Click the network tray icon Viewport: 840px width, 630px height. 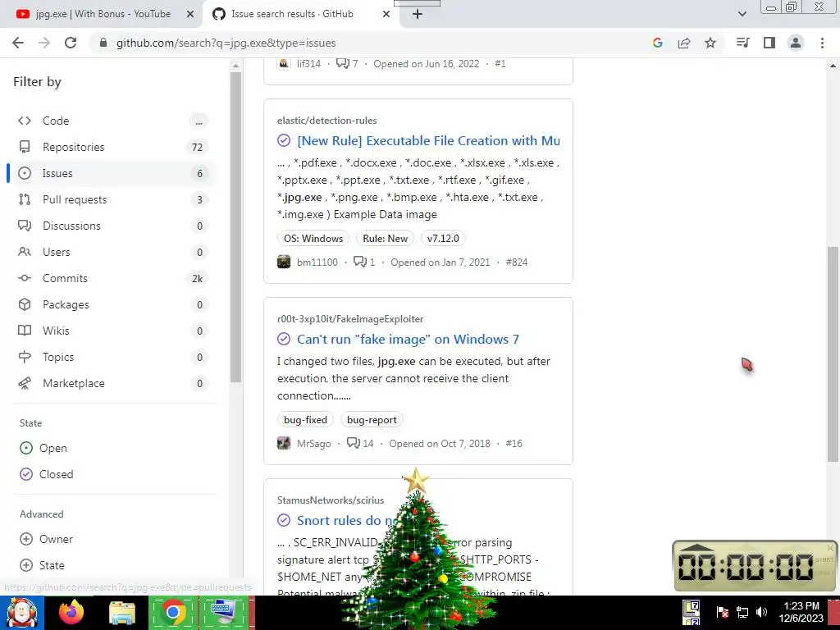point(742,612)
